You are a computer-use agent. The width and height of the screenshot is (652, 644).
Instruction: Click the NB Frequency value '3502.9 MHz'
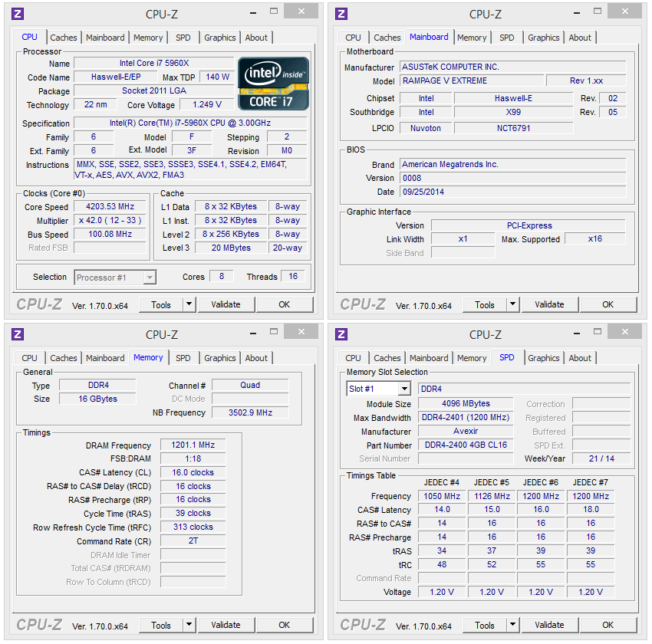pyautogui.click(x=250, y=412)
